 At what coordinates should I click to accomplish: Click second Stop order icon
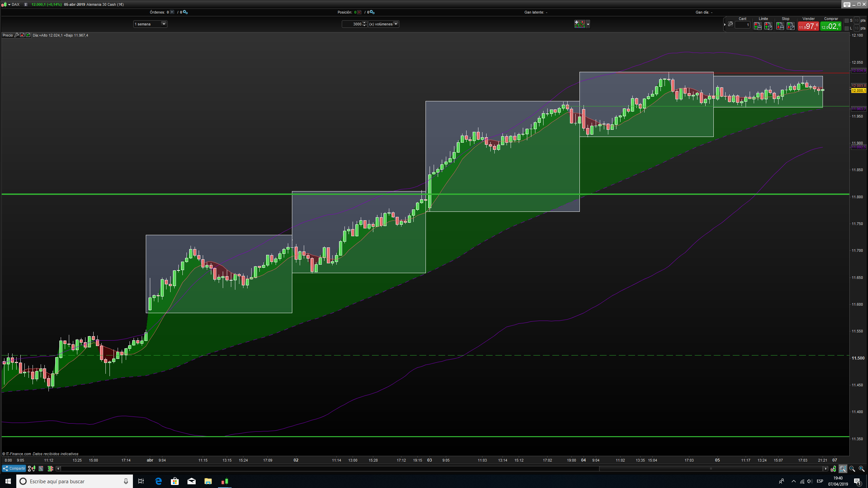point(790,26)
